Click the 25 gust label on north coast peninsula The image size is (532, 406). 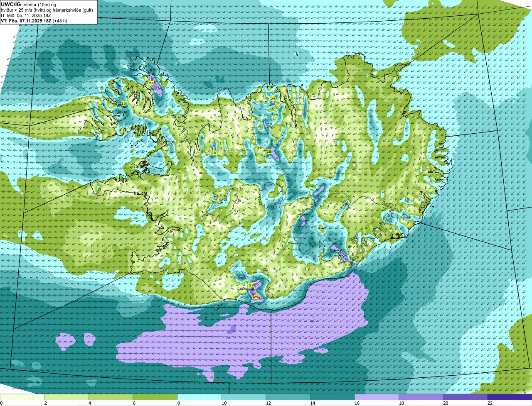(273, 98)
